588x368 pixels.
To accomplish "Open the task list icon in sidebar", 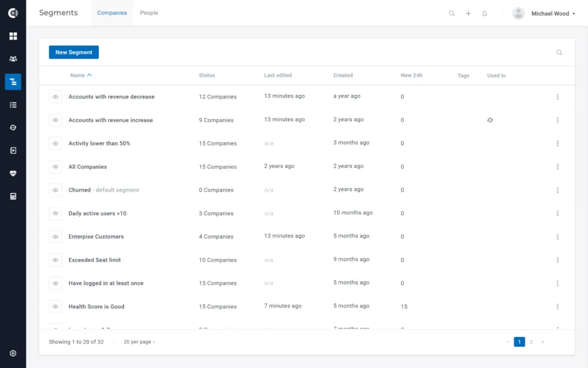I will pyautogui.click(x=13, y=105).
